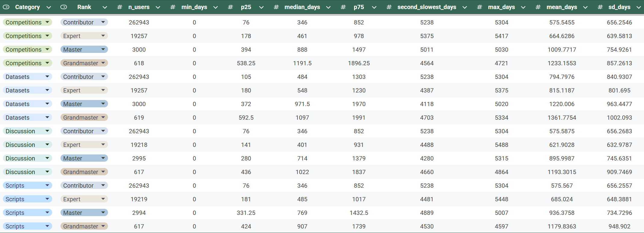Click the Rank column type icon
644x233 pixels.
[x=64, y=7]
